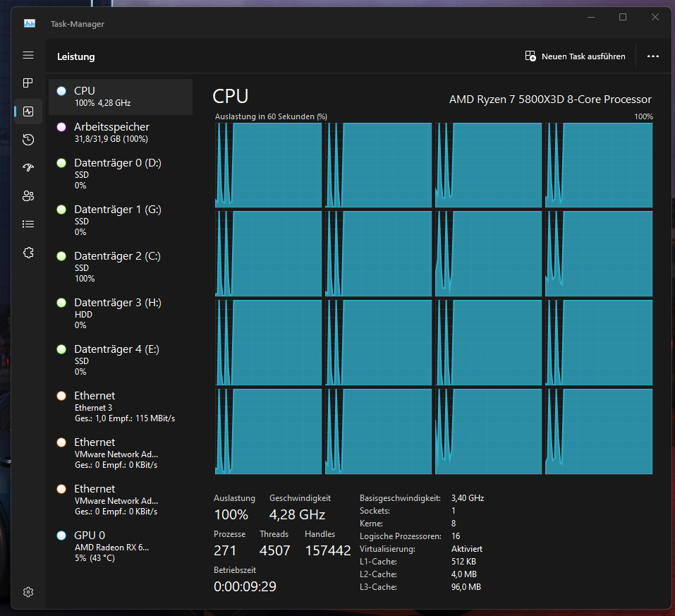
Task: Select the Arbeitsspeicher entry
Action: (121, 132)
